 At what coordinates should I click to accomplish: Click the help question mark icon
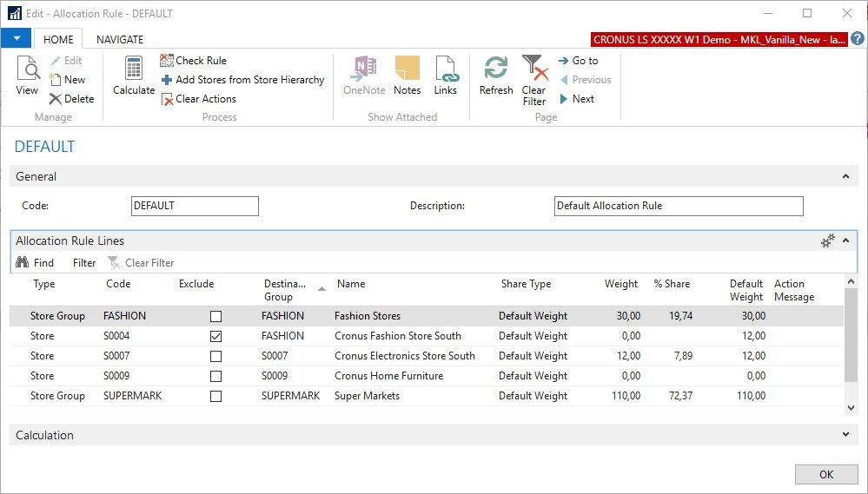click(x=857, y=39)
